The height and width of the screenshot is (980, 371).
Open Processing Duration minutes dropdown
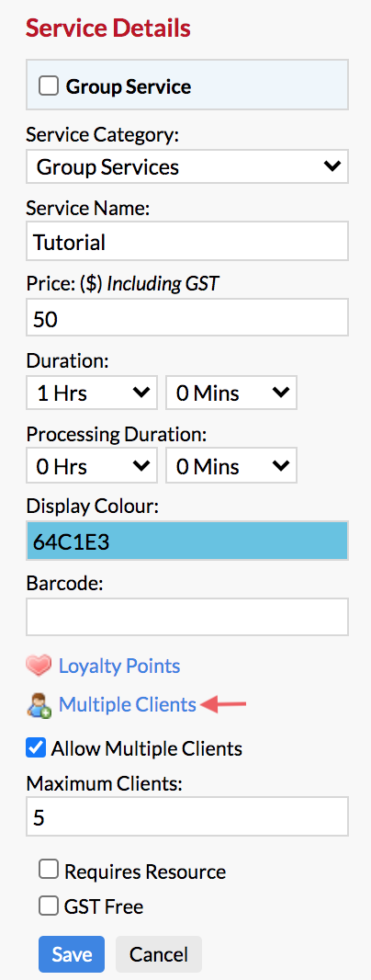click(231, 466)
